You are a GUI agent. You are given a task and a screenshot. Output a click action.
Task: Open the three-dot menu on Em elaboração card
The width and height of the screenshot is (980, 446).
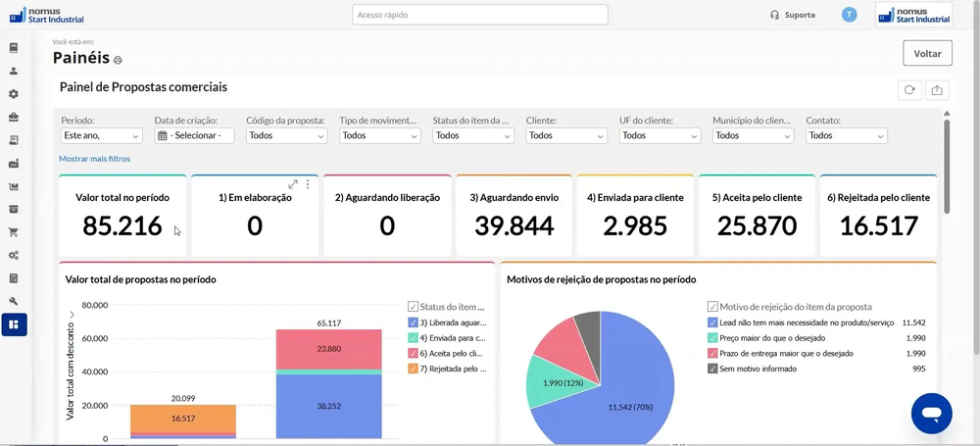click(308, 184)
